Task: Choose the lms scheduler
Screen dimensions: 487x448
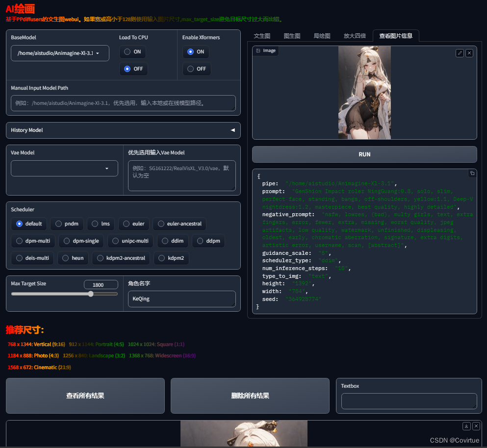Action: 101,224
